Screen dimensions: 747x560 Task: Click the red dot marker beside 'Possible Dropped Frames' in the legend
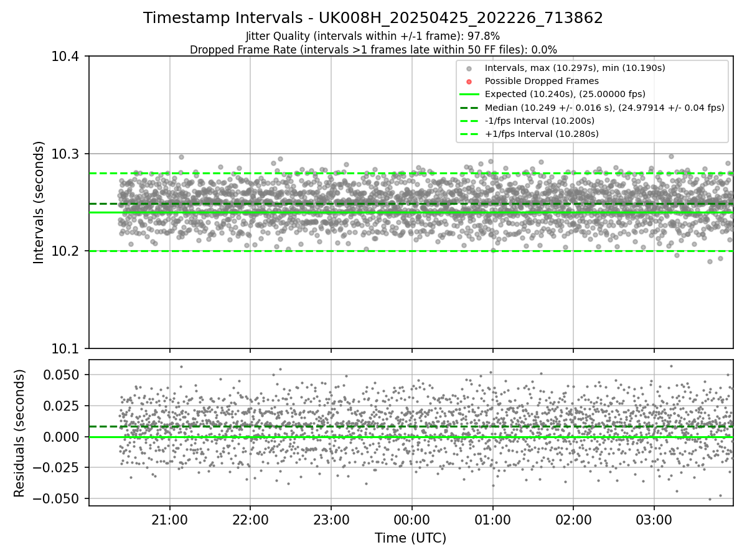469,82
